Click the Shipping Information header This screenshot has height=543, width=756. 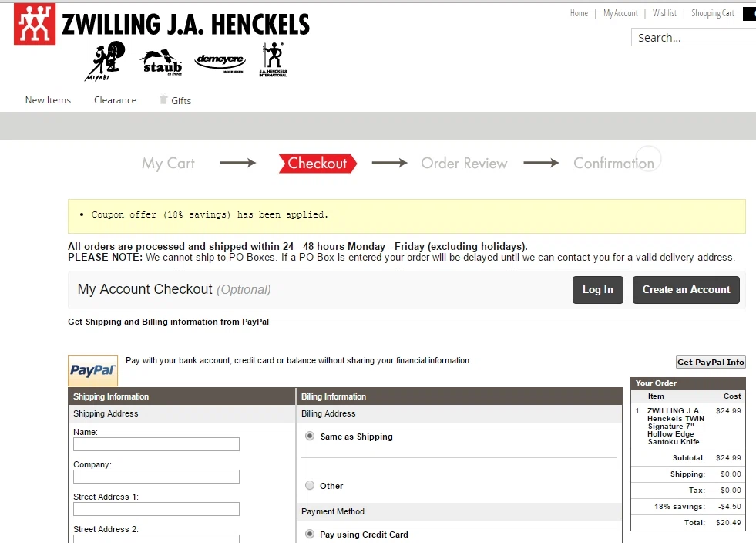(182, 396)
